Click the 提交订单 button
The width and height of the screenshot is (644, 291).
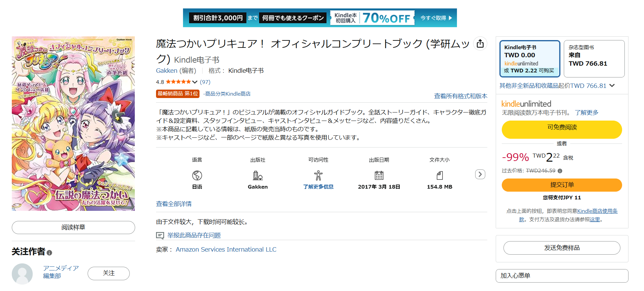562,185
